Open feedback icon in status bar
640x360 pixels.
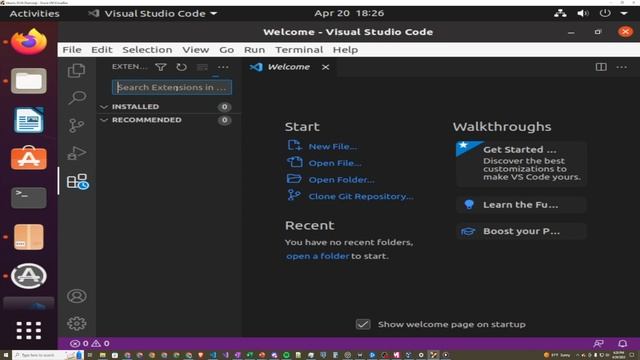pyautogui.click(x=598, y=344)
